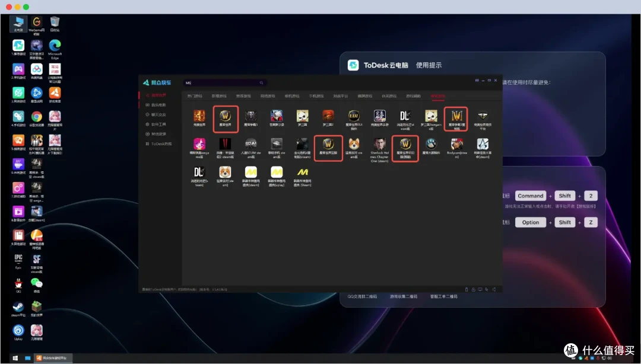The width and height of the screenshot is (641, 364).
Task: Open the 苍翼默示录 game icon
Action: (277, 116)
